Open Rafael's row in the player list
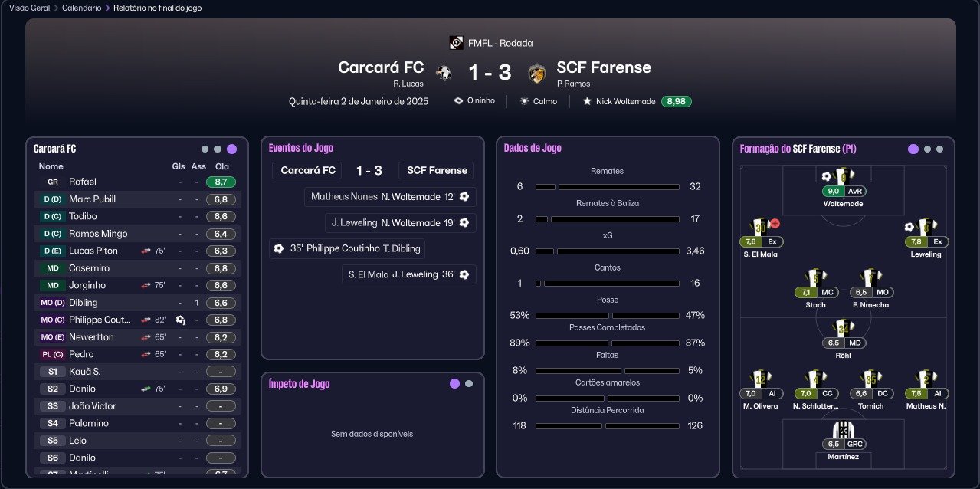 point(137,182)
